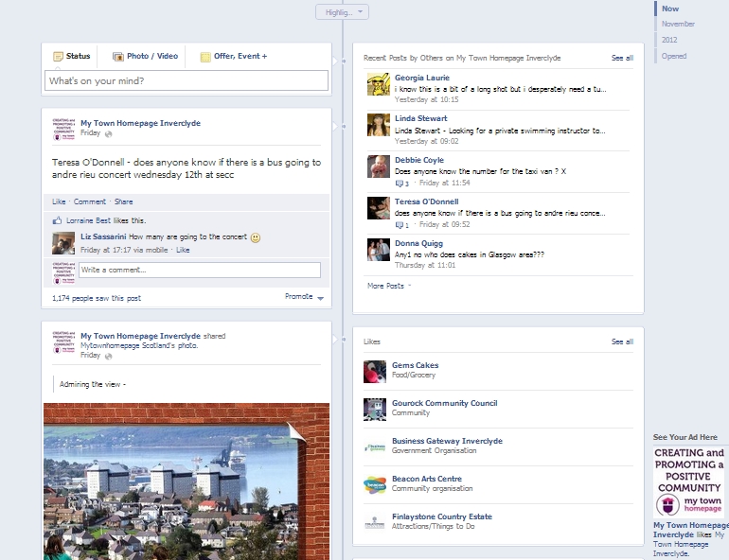Click Friday timestamp on Debbie Coyle's post
The height and width of the screenshot is (560, 729).
444,183
